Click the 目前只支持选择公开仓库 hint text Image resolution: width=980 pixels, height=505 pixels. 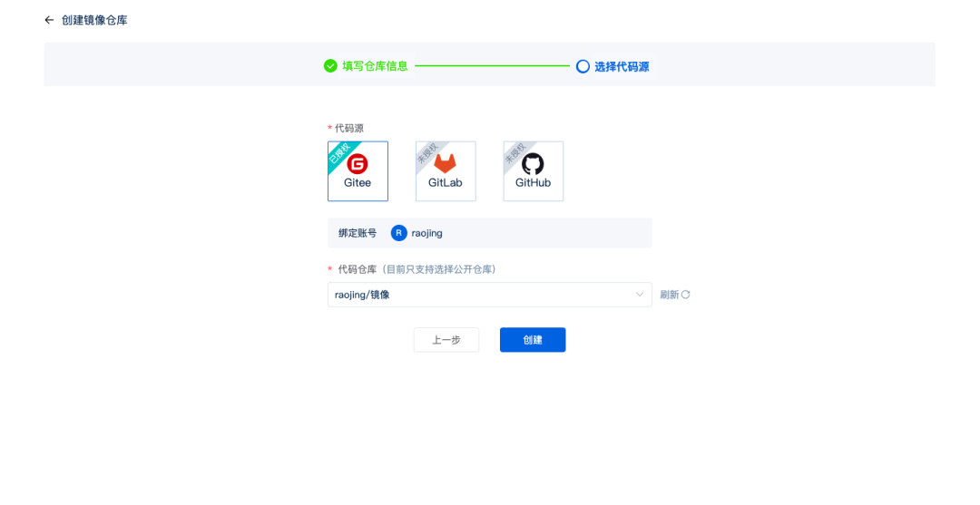439,269
